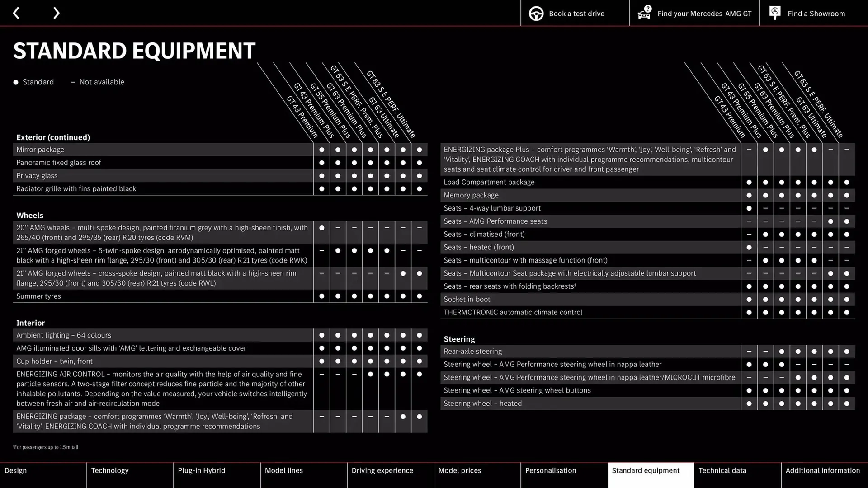Screen dimensions: 868x488
Task: Click Radiator grille with fins painted black
Action: pos(76,189)
